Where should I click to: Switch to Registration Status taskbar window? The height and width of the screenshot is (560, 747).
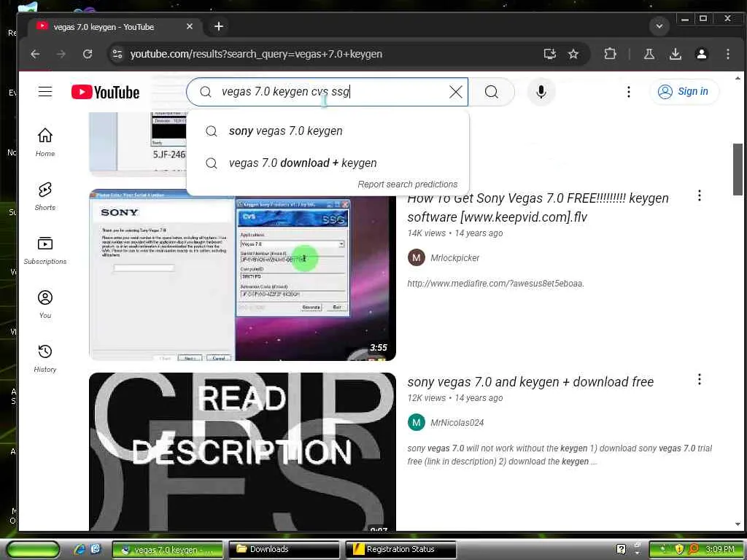400,549
